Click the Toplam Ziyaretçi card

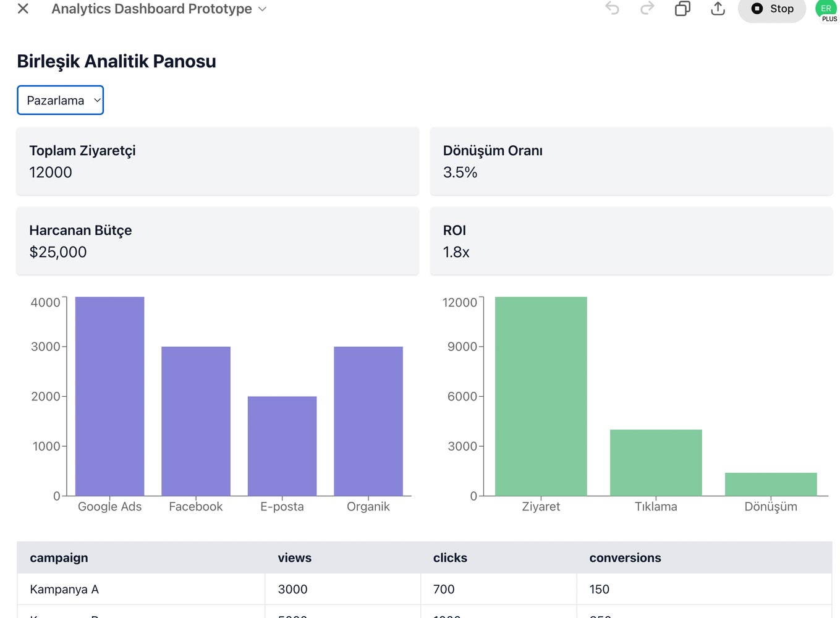pos(217,161)
